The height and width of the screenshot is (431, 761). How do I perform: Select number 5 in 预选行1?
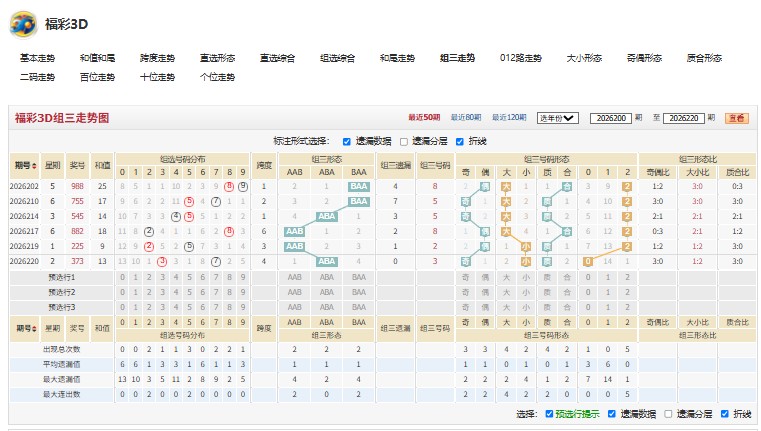click(x=189, y=277)
